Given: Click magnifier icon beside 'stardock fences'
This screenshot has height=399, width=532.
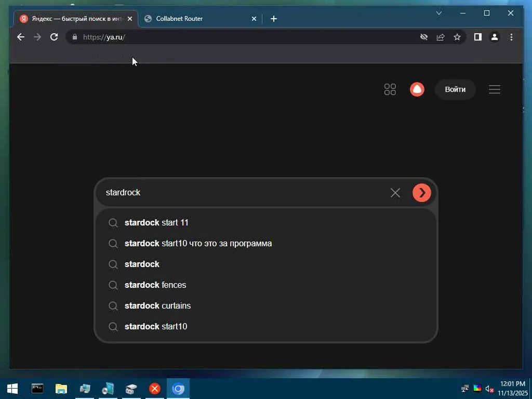Looking at the screenshot, I should pos(113,285).
